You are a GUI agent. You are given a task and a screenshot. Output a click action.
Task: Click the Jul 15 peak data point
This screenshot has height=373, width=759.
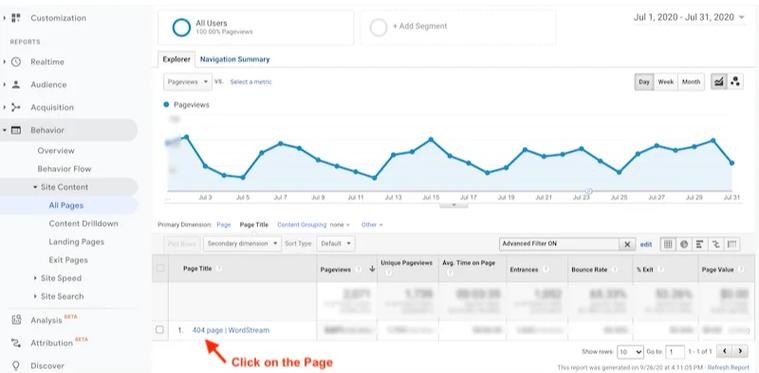431,139
